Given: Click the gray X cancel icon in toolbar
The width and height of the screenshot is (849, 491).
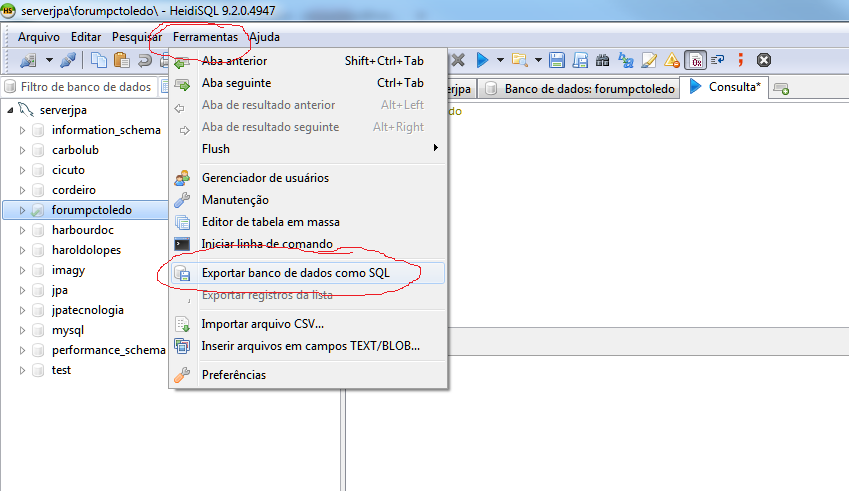Looking at the screenshot, I should (458, 60).
